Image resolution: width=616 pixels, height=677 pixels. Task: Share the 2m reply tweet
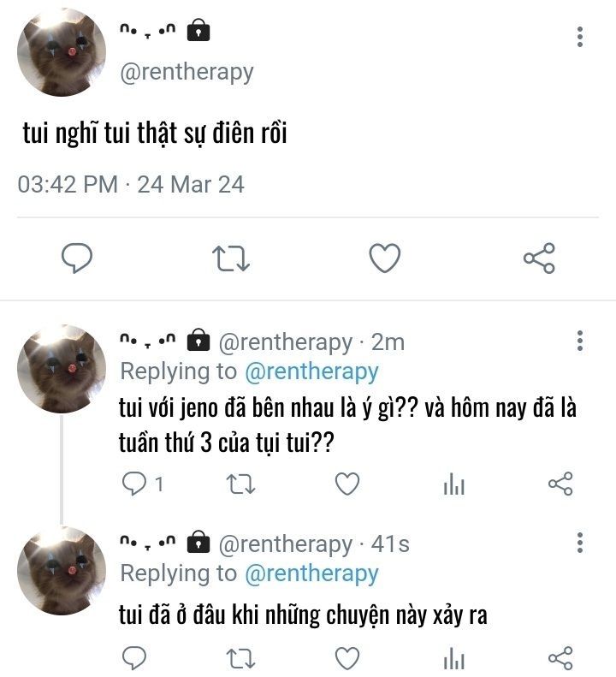coord(560,484)
